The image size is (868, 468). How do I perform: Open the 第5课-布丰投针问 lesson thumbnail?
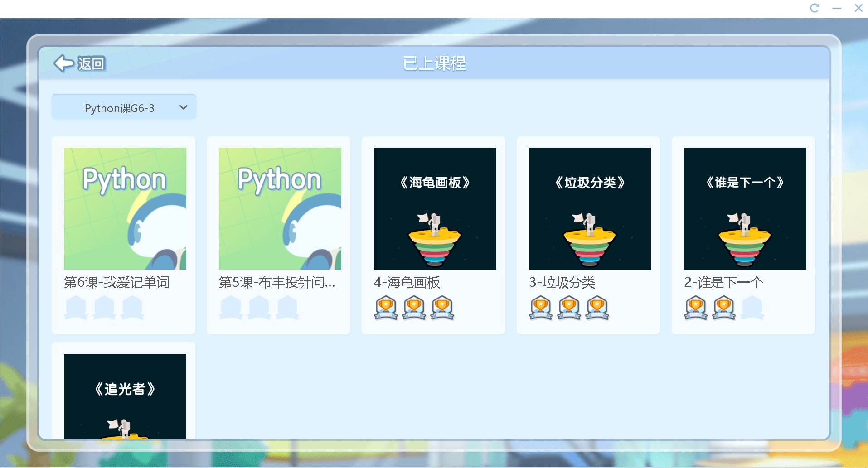point(280,209)
